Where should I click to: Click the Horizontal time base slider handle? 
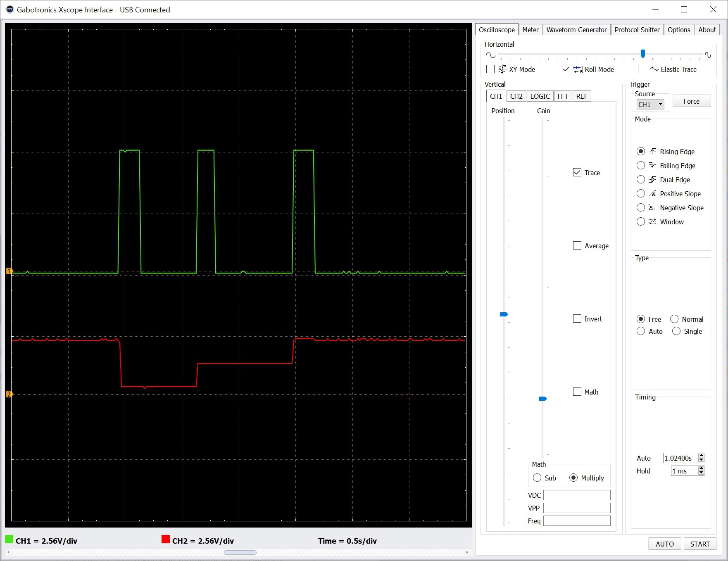[x=642, y=53]
